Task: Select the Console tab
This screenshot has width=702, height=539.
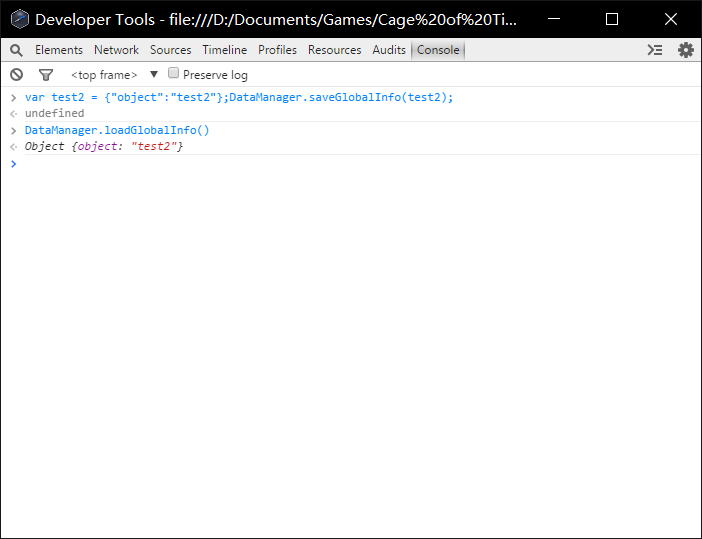Action: (438, 50)
